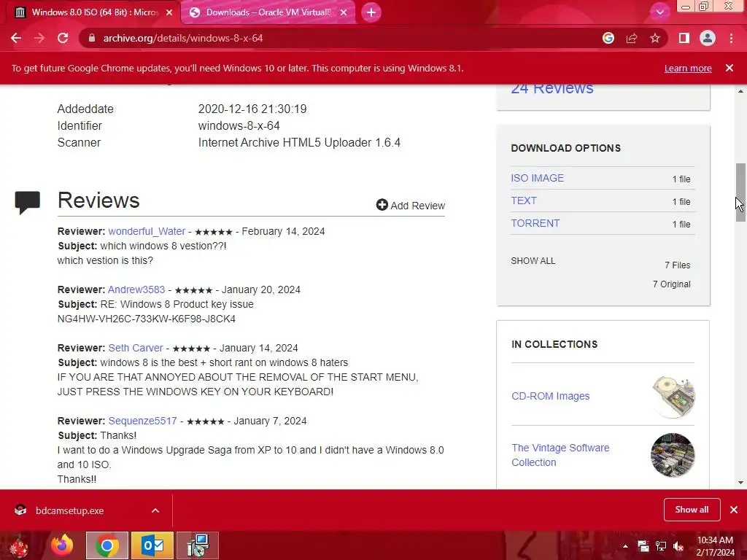Close the downloads bar
Image resolution: width=747 pixels, height=560 pixels.
coord(734,510)
